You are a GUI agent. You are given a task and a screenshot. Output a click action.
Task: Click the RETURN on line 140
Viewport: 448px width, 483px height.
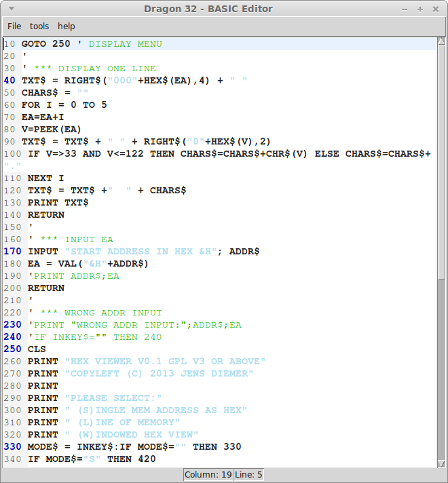pyautogui.click(x=46, y=215)
